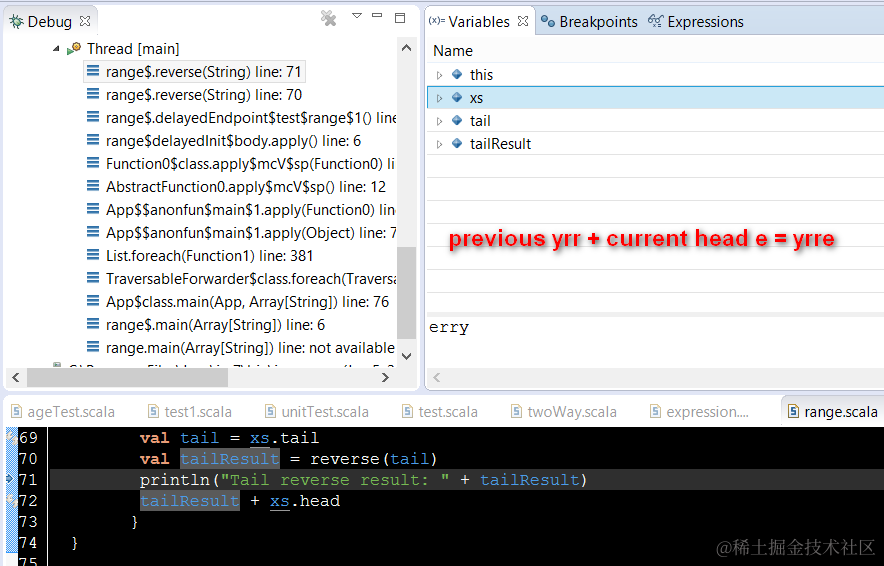This screenshot has height=566, width=884.
Task: Click xs.head on code line 72
Action: [x=304, y=501]
